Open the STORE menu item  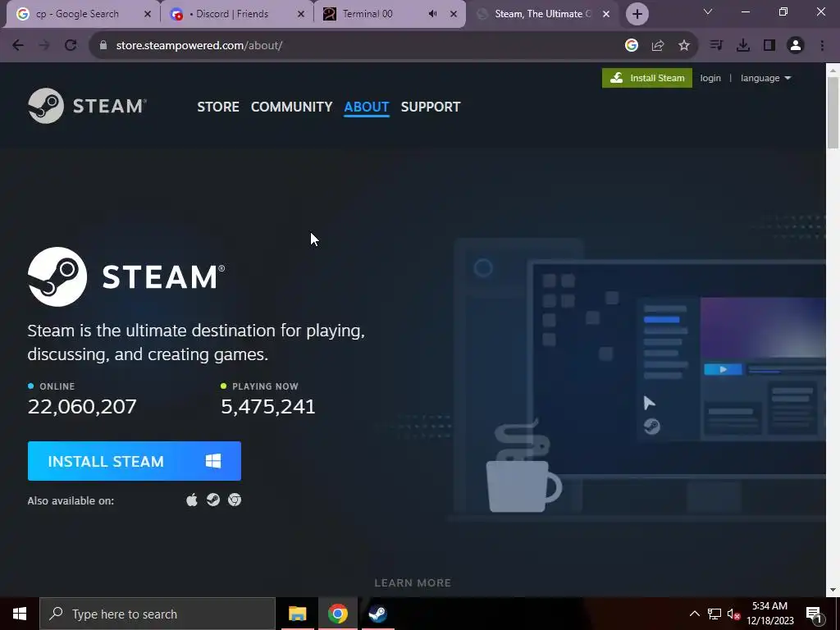pos(218,107)
